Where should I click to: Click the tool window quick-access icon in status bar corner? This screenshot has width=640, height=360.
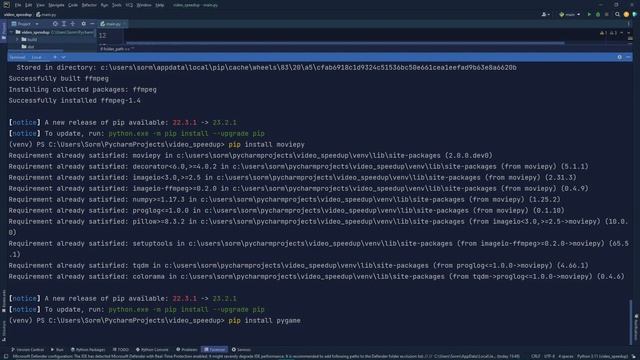point(5,356)
